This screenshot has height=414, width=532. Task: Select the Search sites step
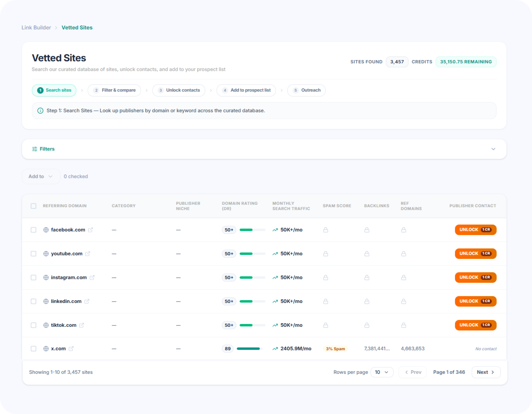(54, 90)
